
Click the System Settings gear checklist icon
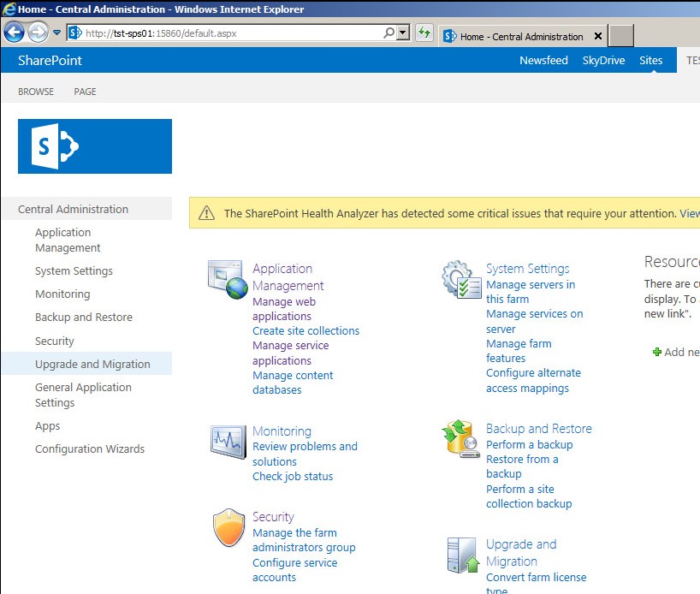(461, 280)
